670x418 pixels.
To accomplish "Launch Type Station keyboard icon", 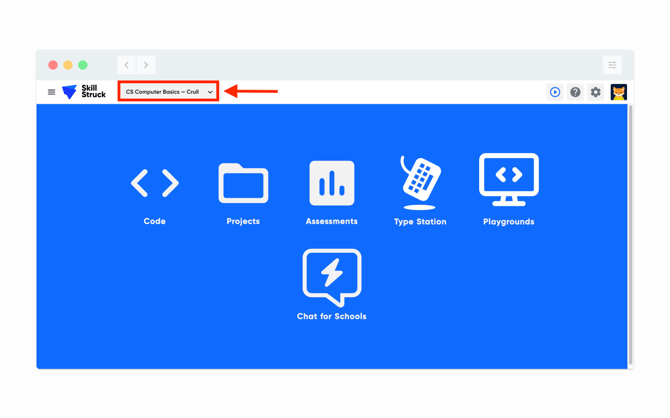I will 420,183.
